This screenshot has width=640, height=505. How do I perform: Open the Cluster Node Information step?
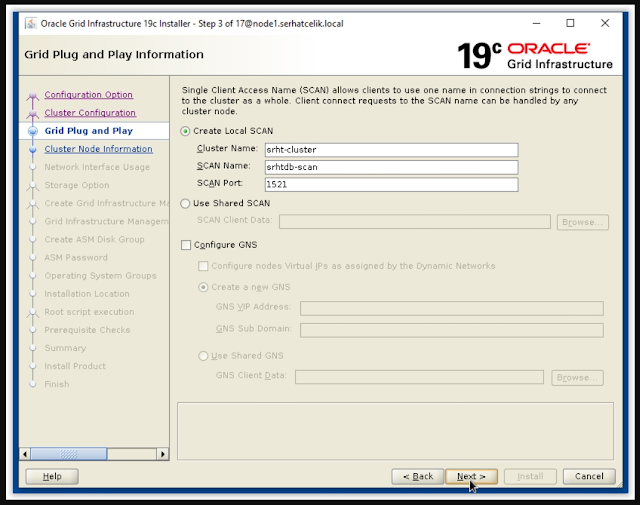98,149
